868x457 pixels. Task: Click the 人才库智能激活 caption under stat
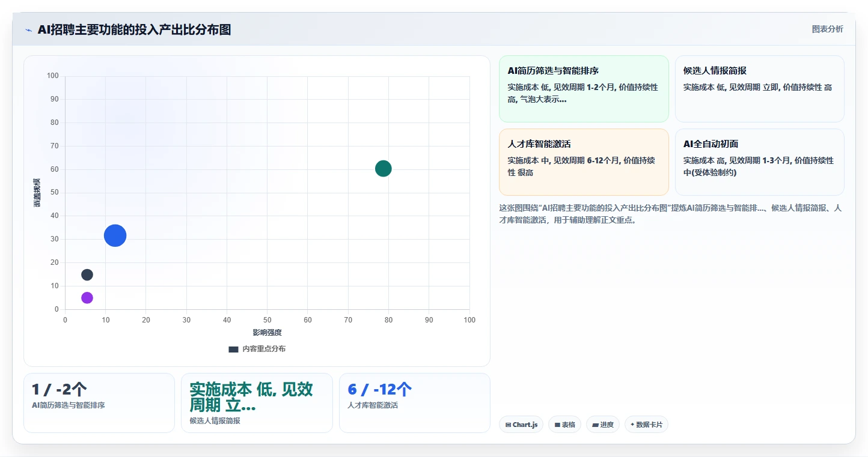[373, 405]
